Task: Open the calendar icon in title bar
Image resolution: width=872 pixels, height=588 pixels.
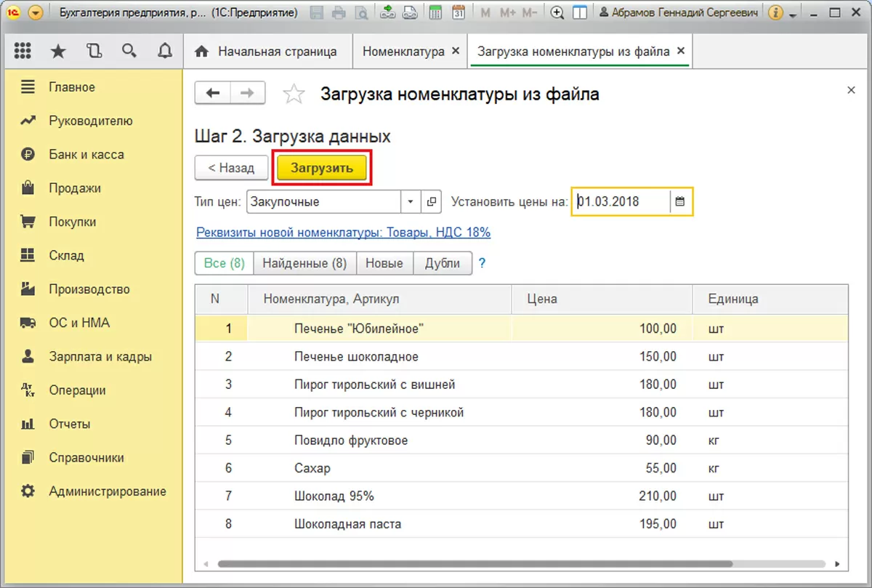Action: 459,12
